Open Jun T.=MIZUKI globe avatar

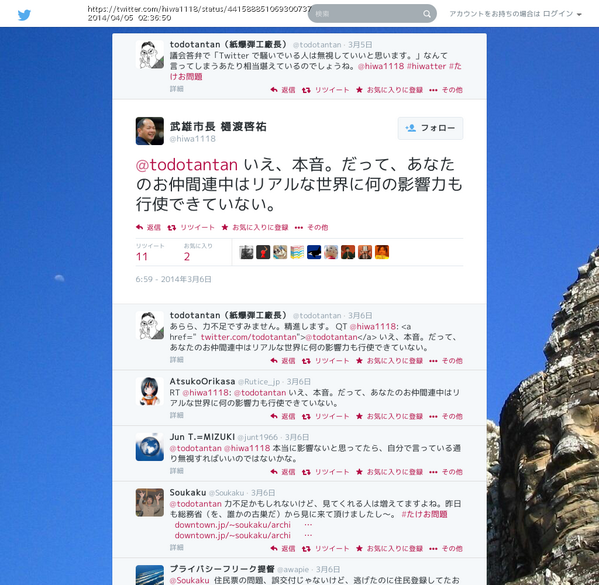(150, 447)
